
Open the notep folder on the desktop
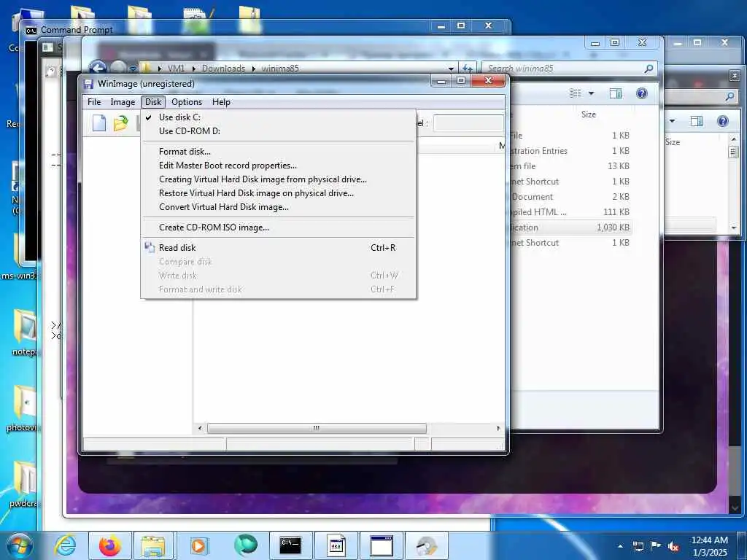pyautogui.click(x=24, y=332)
